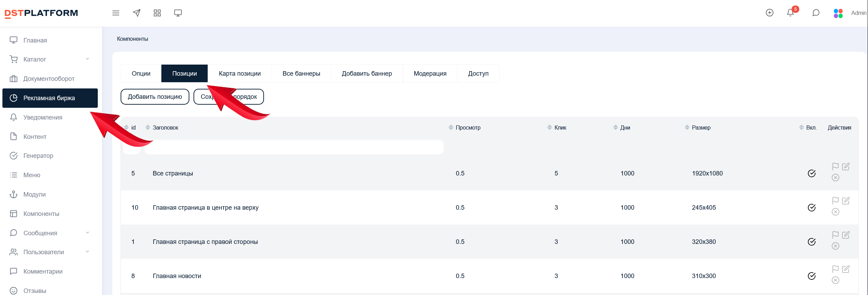
Task: Disable 'Главная страница в центре на верху' position
Action: coord(812,208)
